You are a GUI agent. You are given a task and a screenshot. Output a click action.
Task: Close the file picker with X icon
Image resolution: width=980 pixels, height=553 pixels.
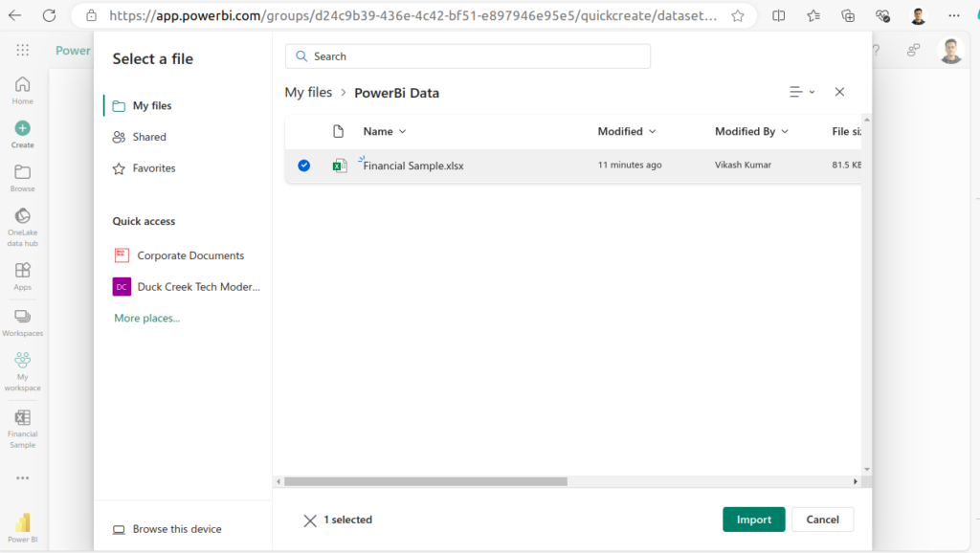(x=839, y=92)
